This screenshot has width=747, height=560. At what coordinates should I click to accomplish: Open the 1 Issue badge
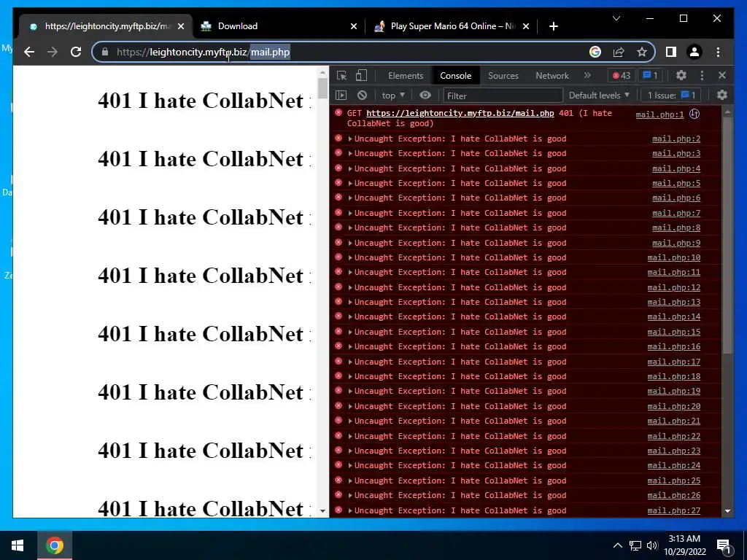[x=671, y=96]
